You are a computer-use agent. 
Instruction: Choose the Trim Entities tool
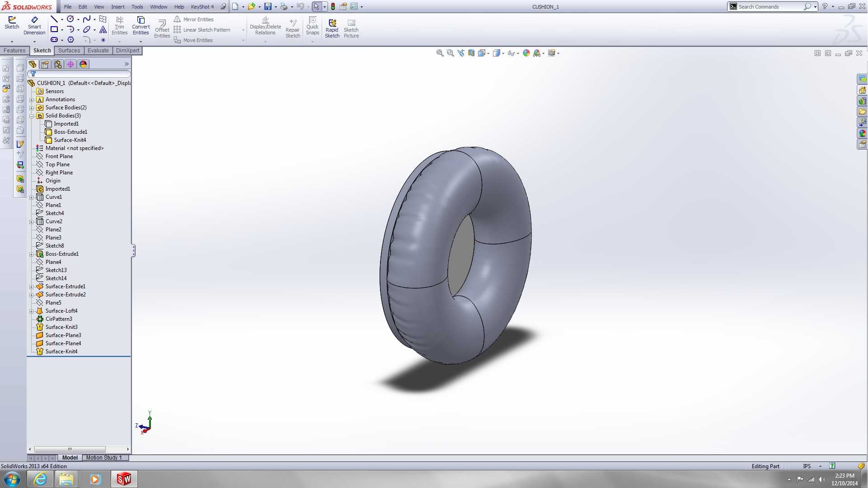pyautogui.click(x=119, y=26)
